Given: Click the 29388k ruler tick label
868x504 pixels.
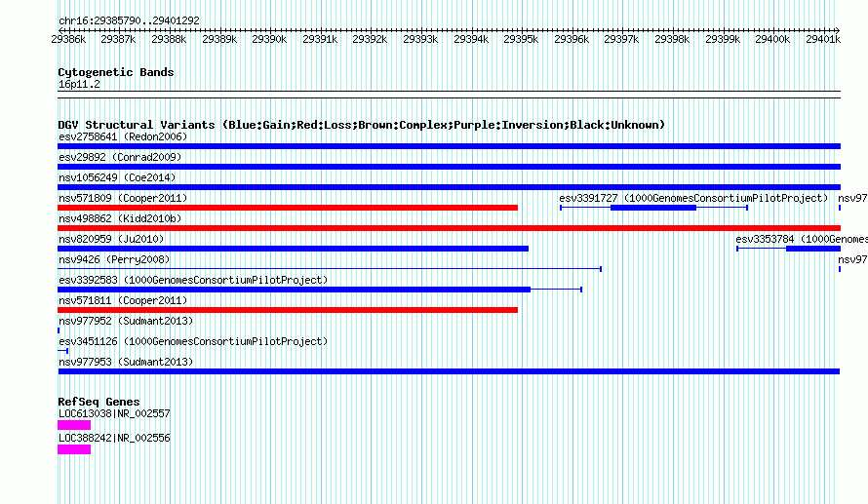Looking at the screenshot, I should [x=169, y=39].
